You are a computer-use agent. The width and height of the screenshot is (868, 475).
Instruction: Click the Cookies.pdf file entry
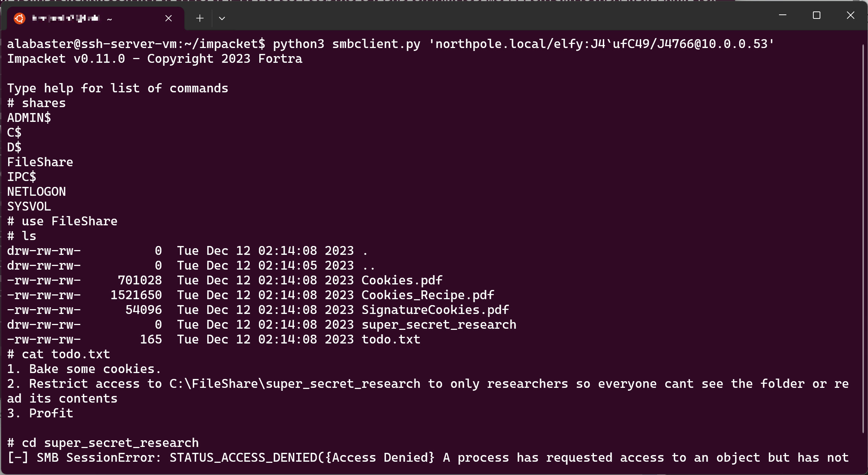401,280
